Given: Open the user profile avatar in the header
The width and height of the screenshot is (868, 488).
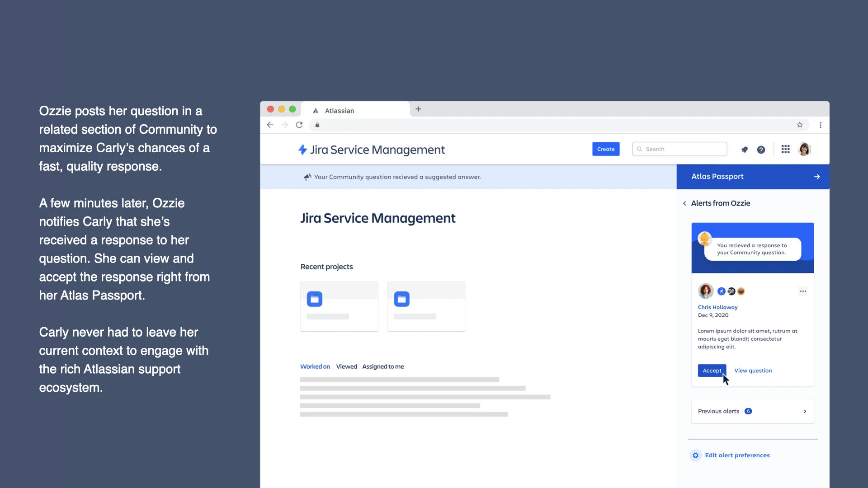Looking at the screenshot, I should [x=804, y=149].
